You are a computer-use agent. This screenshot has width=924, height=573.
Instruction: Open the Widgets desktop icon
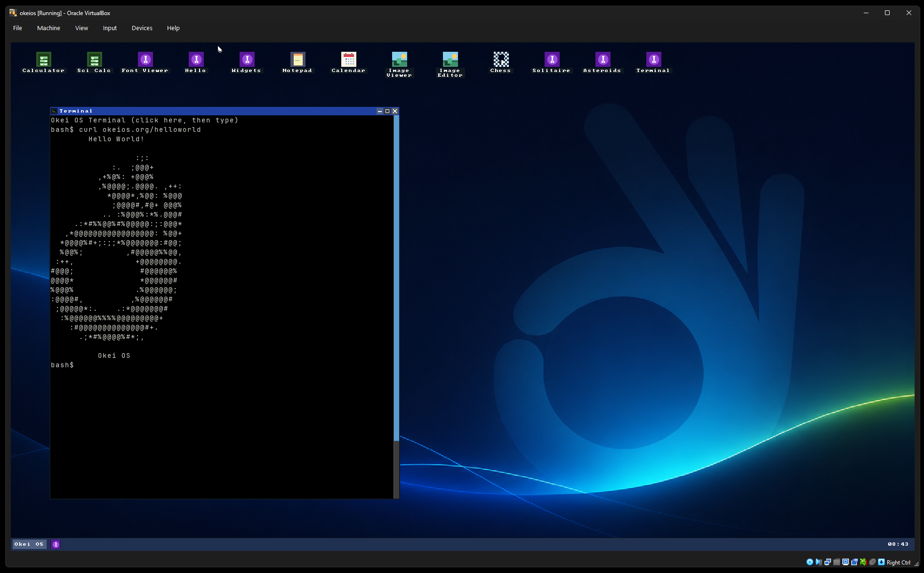pos(247,62)
